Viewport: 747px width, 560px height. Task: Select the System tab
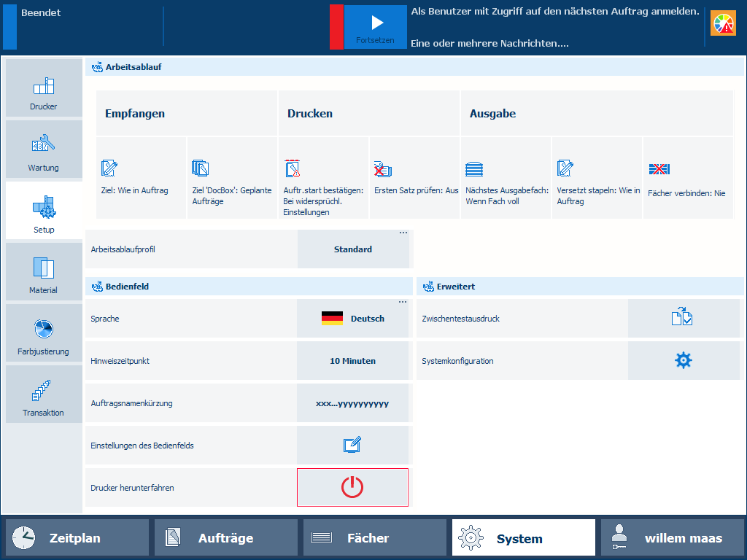[524, 538]
